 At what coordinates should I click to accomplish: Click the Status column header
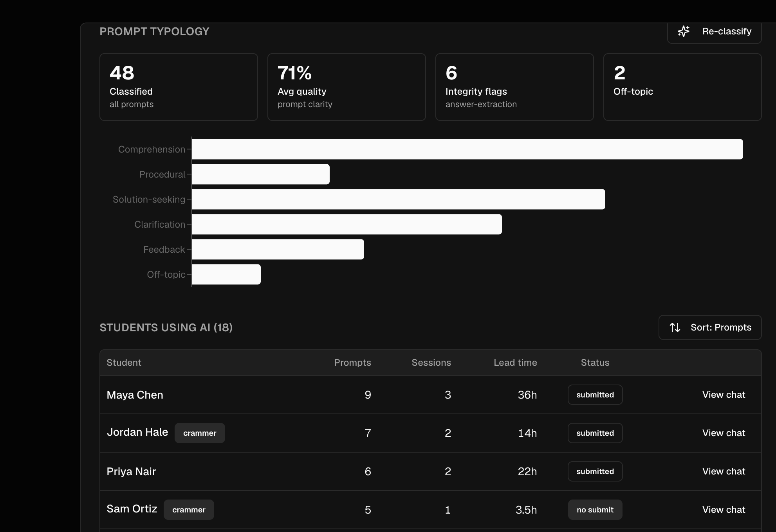click(595, 363)
